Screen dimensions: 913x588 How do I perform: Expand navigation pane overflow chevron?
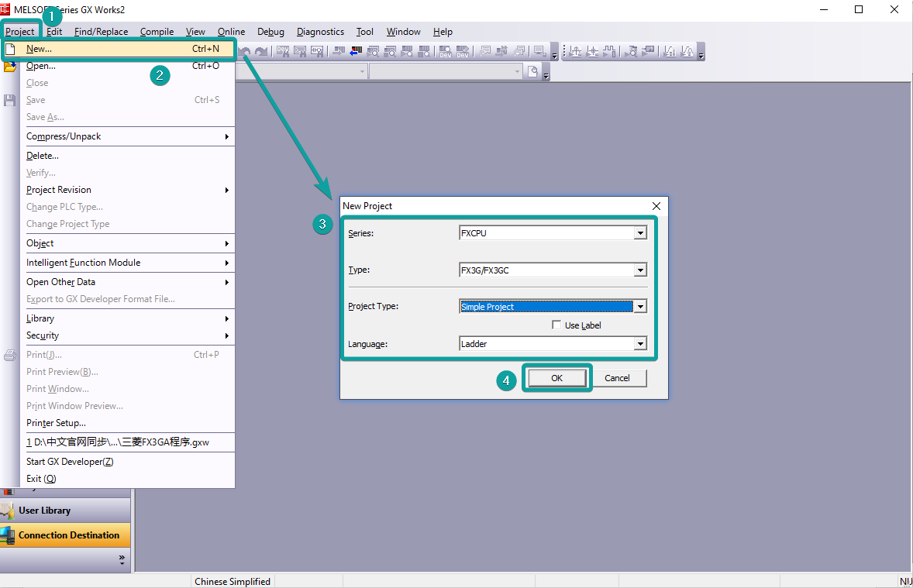122,558
